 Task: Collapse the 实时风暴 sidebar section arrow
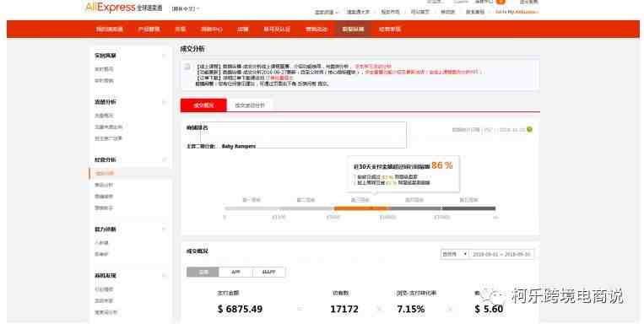pos(164,56)
